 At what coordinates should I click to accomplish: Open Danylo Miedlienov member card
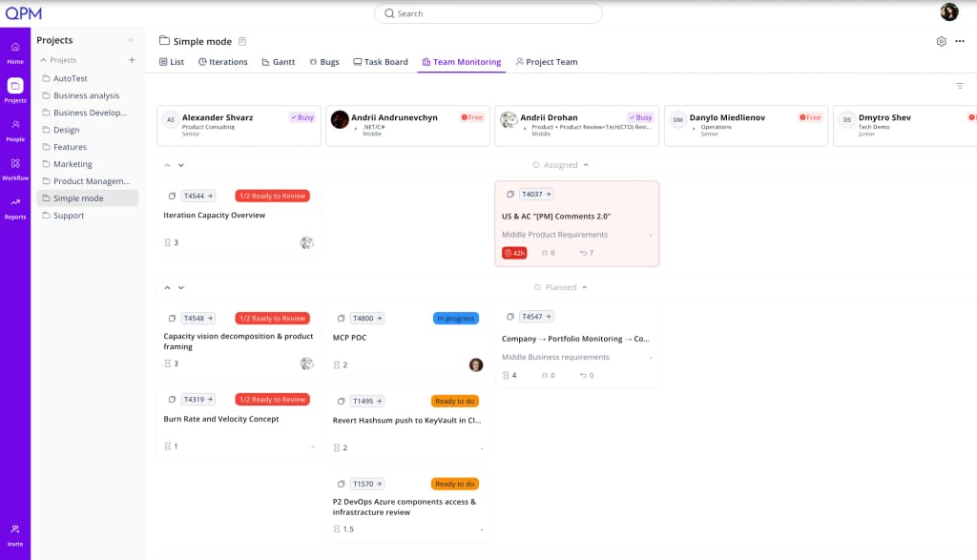tap(746, 126)
